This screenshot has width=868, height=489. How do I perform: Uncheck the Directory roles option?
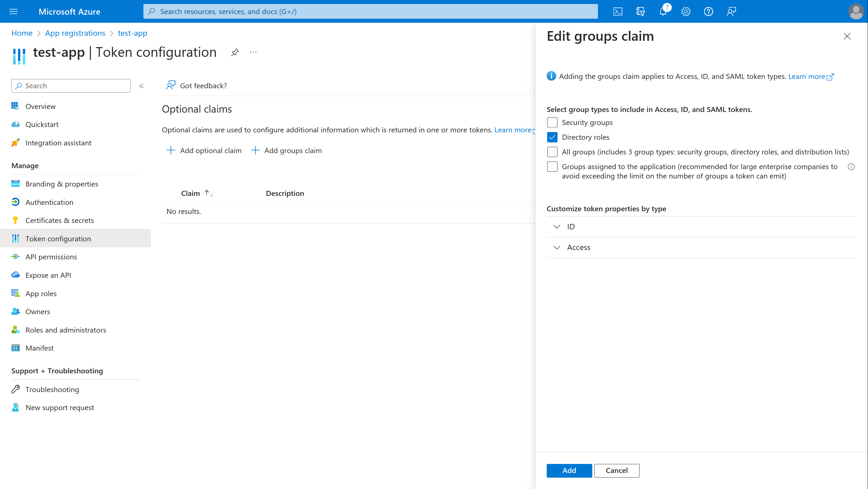(x=552, y=137)
